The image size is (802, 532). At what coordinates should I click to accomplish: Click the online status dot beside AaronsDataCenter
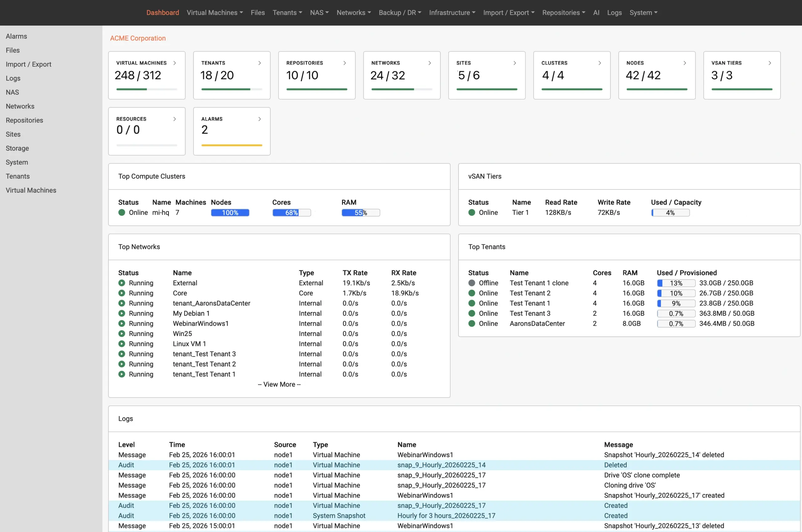point(471,323)
